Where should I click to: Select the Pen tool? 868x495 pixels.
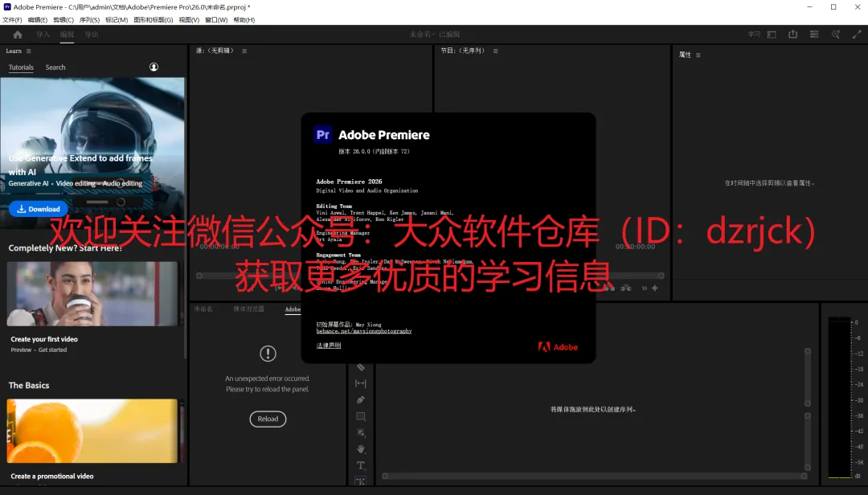click(360, 399)
